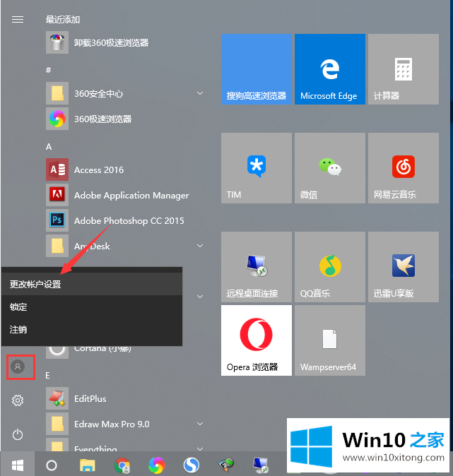Expand the AnyDesk folder chevron
Image resolution: width=453 pixels, height=476 pixels.
pyautogui.click(x=200, y=246)
